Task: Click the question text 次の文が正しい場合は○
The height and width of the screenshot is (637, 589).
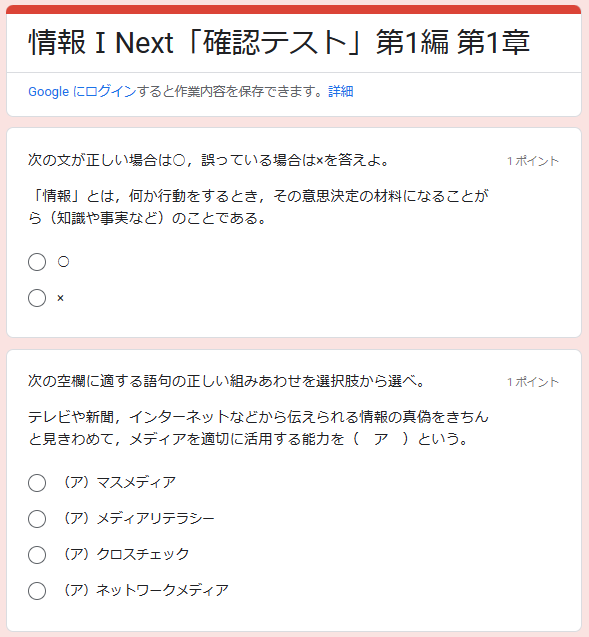Action: 209,160
